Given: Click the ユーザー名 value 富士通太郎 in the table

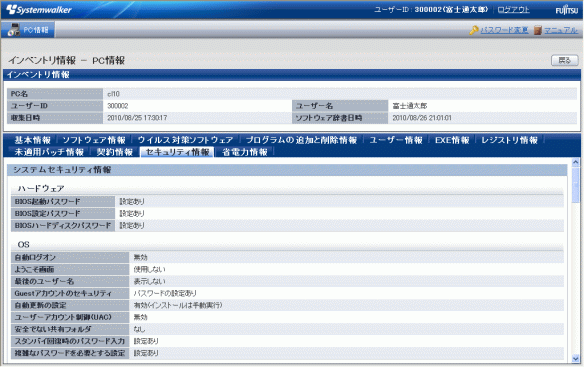Looking at the screenshot, I should (409, 106).
